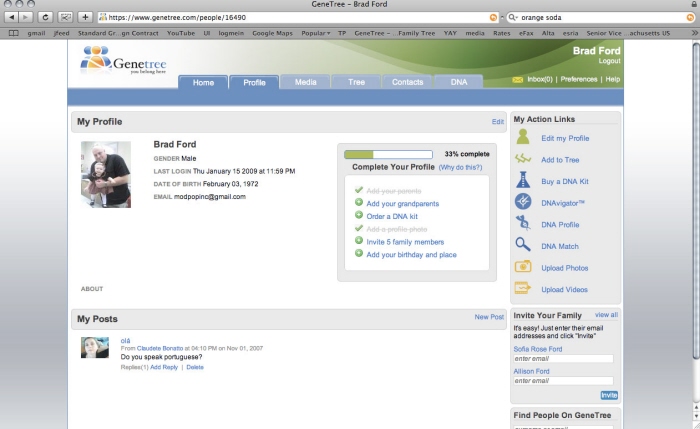Image resolution: width=700 pixels, height=429 pixels.
Task: Click the Logout link
Action: [x=609, y=61]
